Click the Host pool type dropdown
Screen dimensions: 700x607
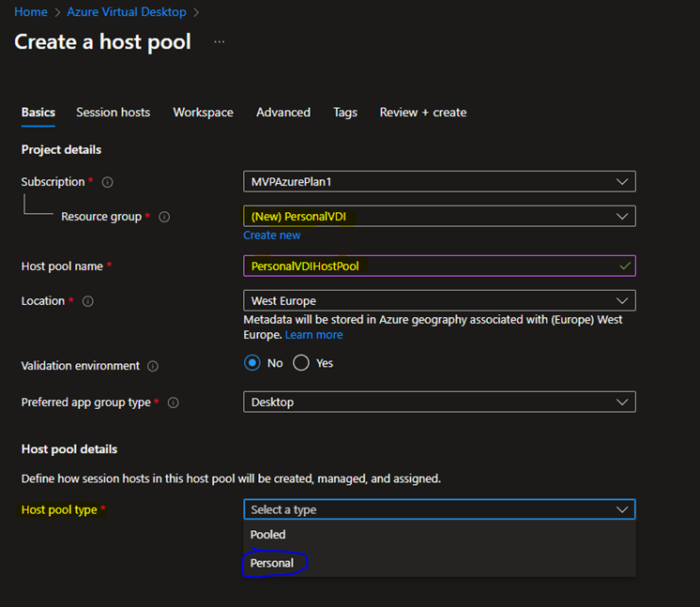pyautogui.click(x=438, y=509)
